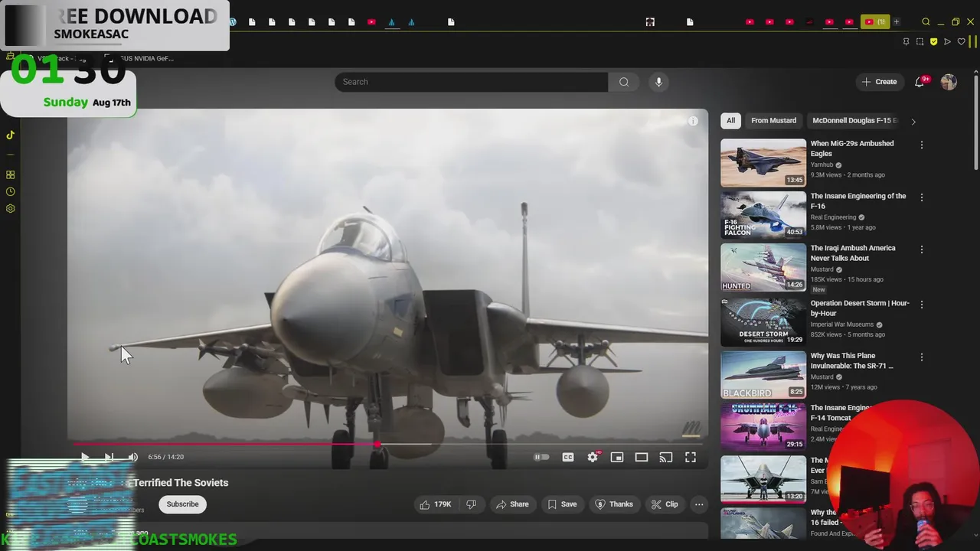Open browser sidebar settings gear
Screen dimensions: 980x551
point(11,208)
